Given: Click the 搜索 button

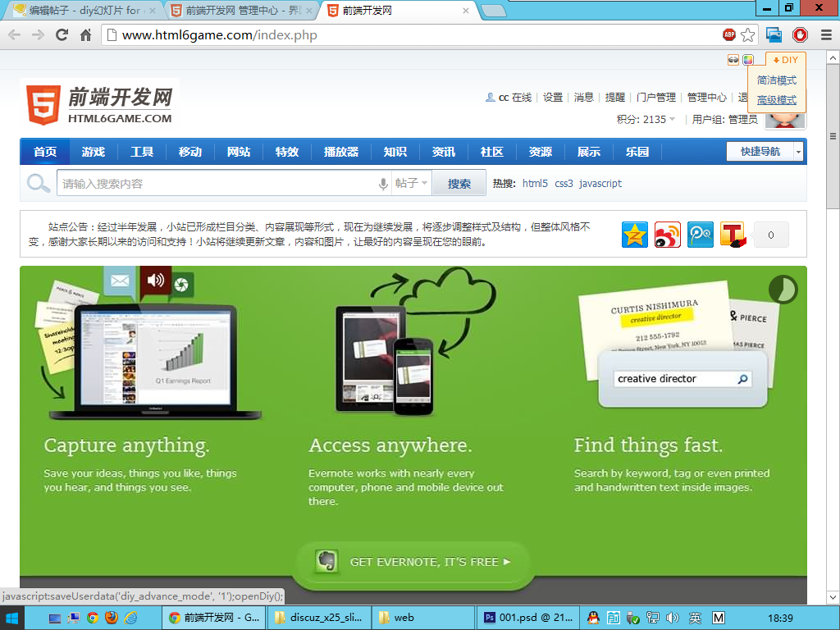Looking at the screenshot, I should pyautogui.click(x=459, y=183).
